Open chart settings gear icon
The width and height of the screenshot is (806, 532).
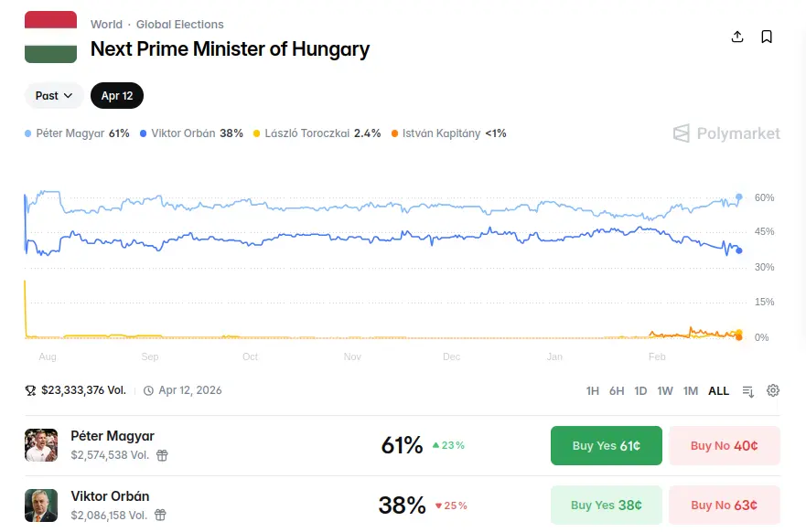[x=773, y=390]
